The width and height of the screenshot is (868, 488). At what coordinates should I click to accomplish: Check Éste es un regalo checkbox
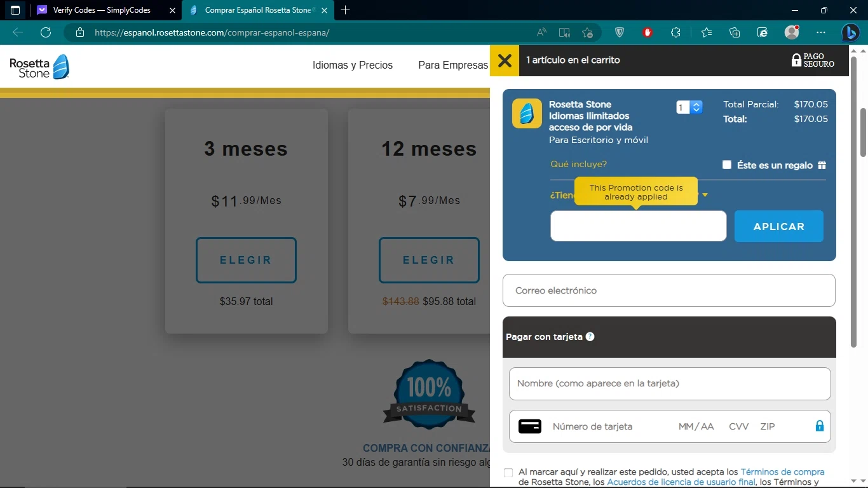pos(727,165)
